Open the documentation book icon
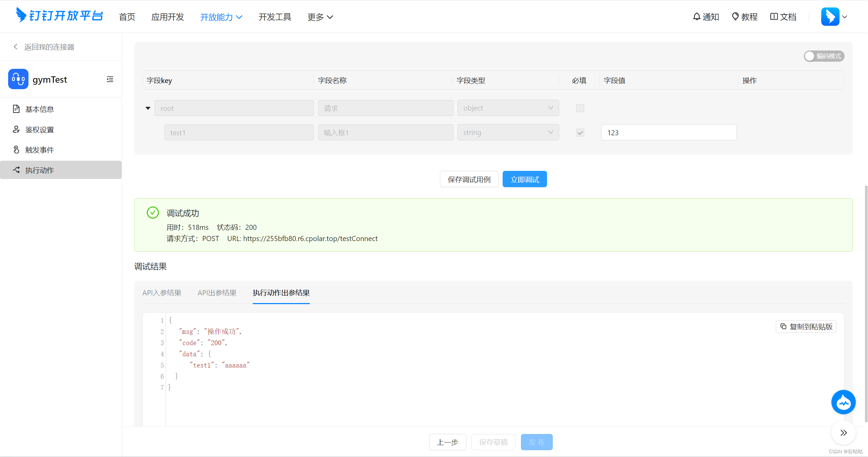868x457 pixels. pos(774,16)
